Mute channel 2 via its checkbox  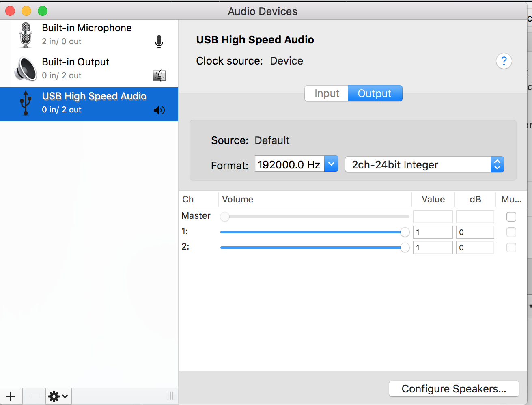pyautogui.click(x=511, y=248)
